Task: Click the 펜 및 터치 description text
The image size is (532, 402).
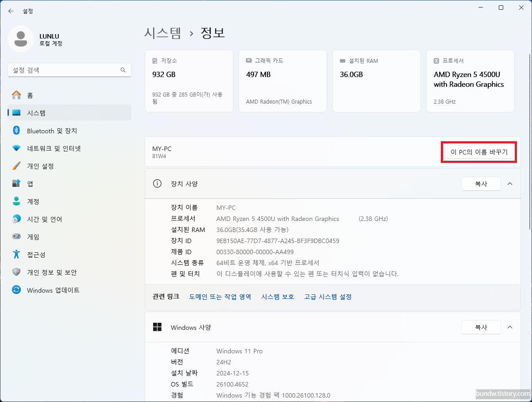Action: coord(308,274)
